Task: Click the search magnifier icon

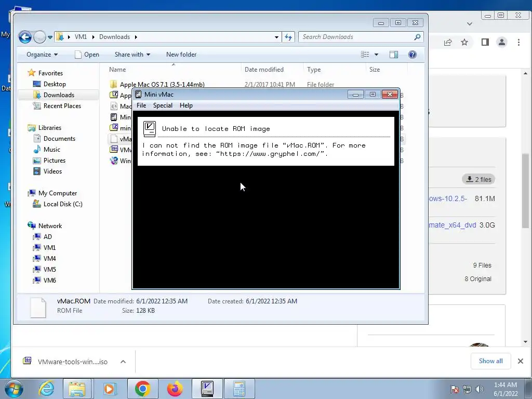Action: click(x=417, y=37)
